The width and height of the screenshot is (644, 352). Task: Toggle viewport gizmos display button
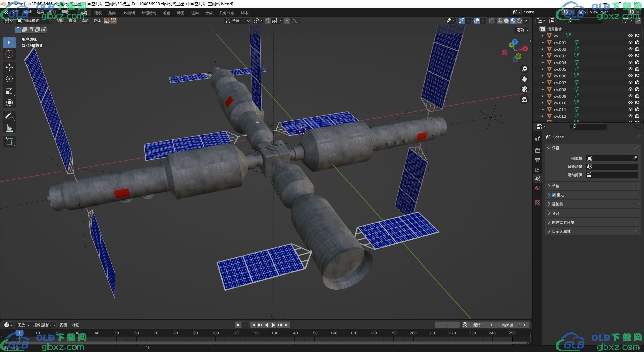click(x=462, y=21)
